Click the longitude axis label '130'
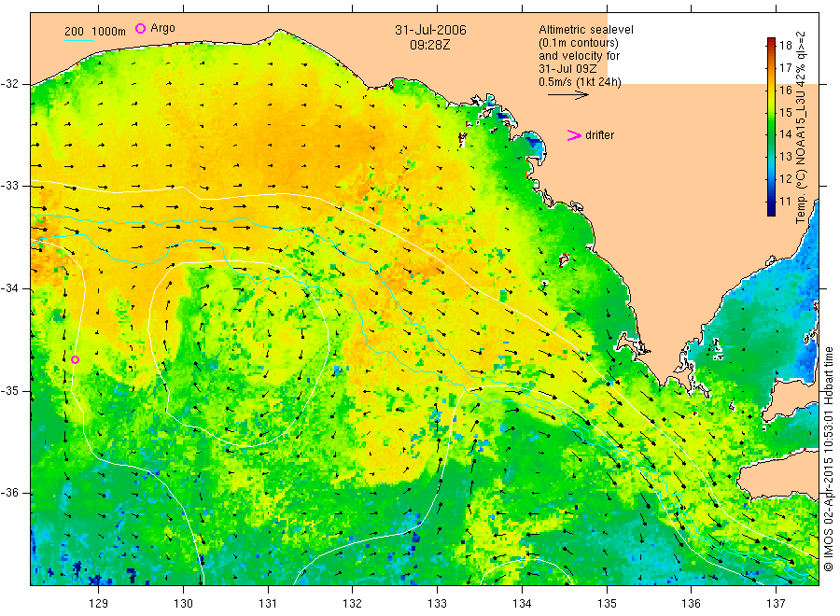Viewport: 840px width, 616px height. pyautogui.click(x=183, y=604)
